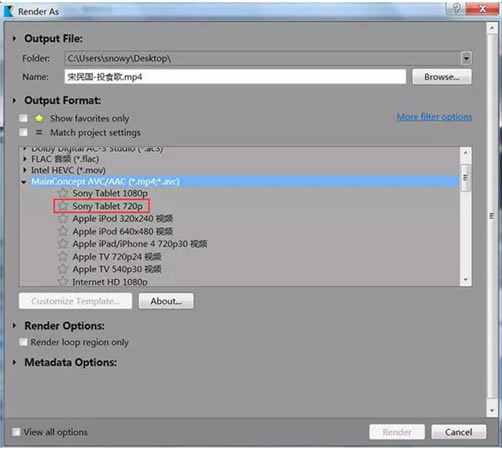The height and width of the screenshot is (450, 502).
Task: Select Apple iPod 640x480 template
Action: pos(123,231)
